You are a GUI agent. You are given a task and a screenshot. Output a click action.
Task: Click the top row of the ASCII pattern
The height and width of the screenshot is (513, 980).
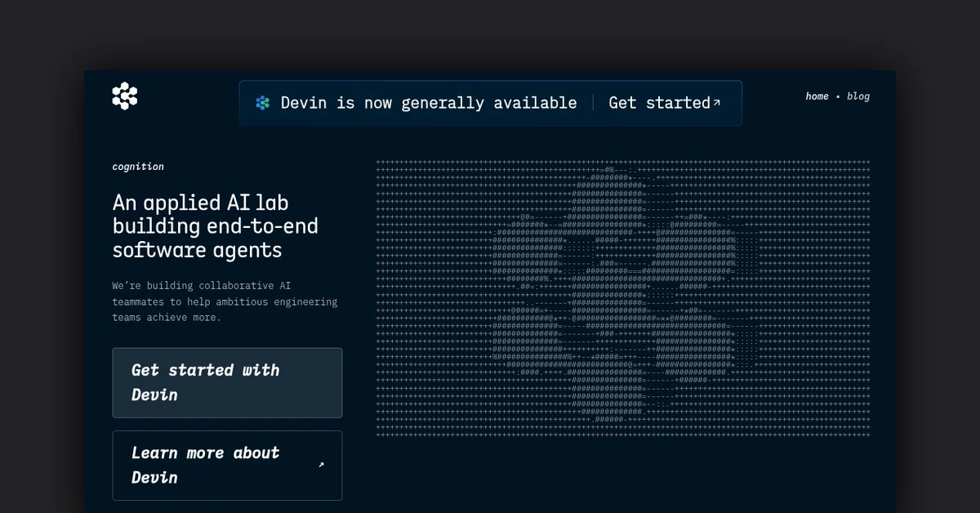coord(622,162)
